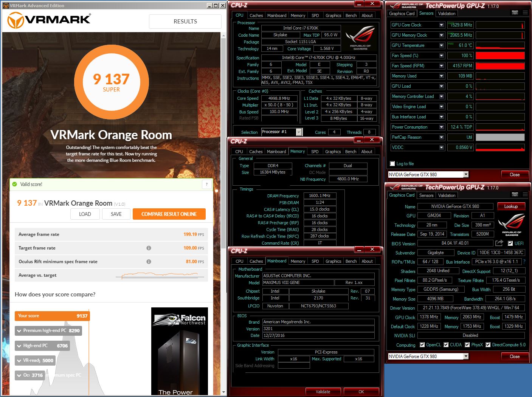This screenshot has width=532, height=397.
Task: Click the Lookup button in GPU-Z
Action: pos(511,206)
